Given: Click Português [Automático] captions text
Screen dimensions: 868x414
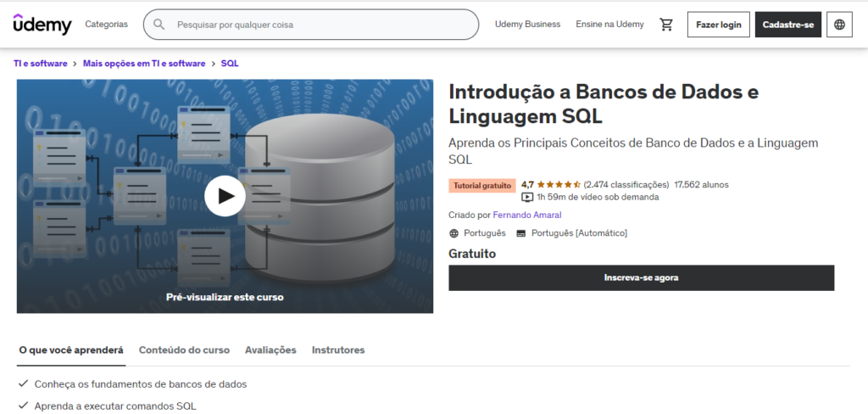Looking at the screenshot, I should (579, 233).
